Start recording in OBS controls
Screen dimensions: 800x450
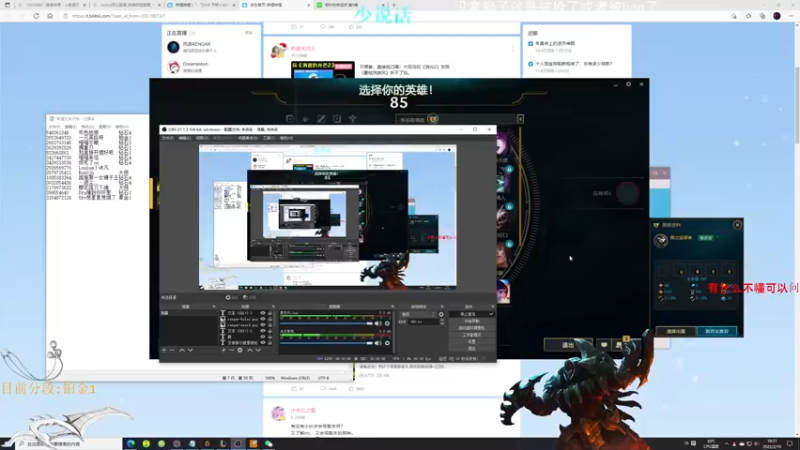coord(472,321)
